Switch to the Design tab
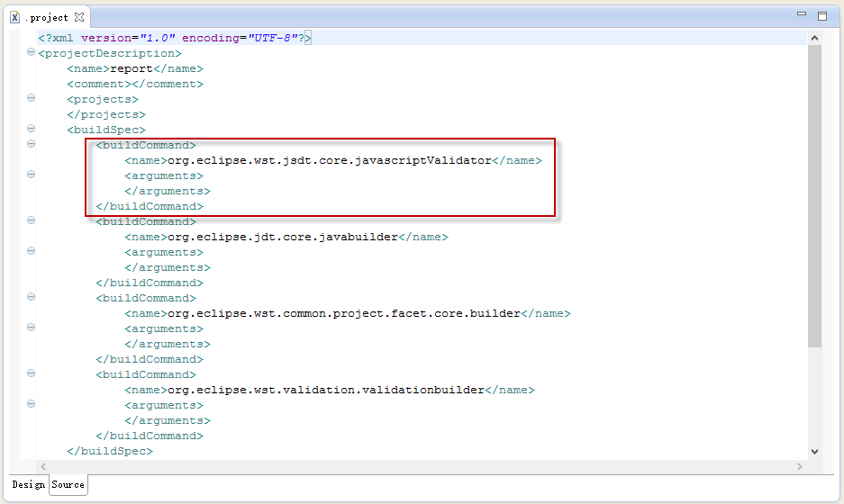 [28, 484]
